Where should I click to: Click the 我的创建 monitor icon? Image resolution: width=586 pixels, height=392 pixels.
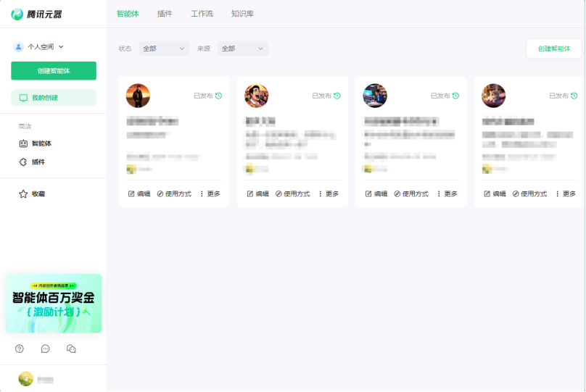(23, 98)
